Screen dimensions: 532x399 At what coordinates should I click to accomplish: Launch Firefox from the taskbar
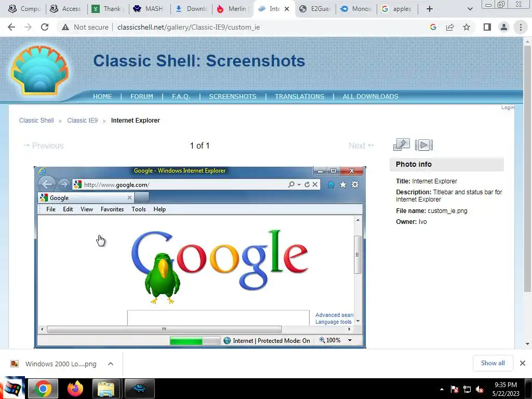coord(75,389)
